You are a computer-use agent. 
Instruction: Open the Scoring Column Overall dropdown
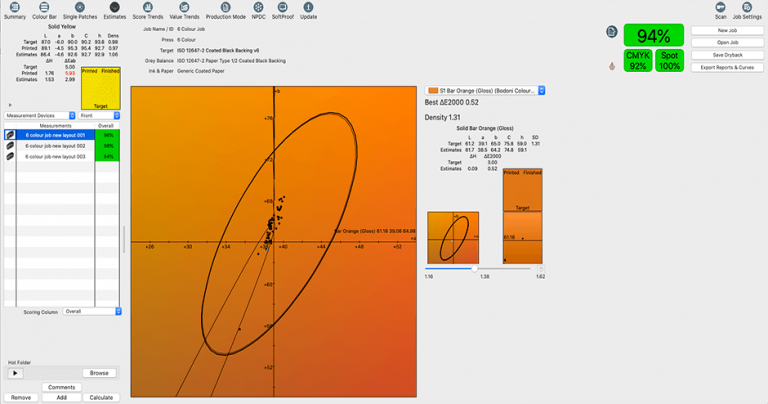[92, 311]
